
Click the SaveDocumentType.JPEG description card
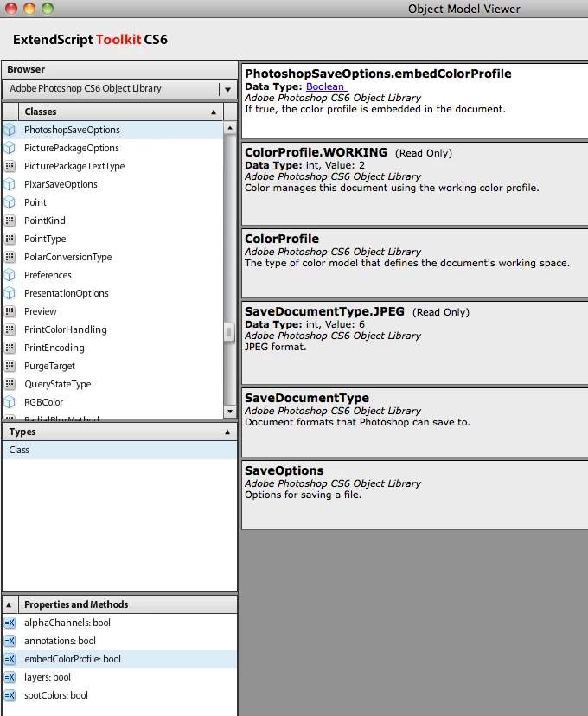pyautogui.click(x=414, y=342)
